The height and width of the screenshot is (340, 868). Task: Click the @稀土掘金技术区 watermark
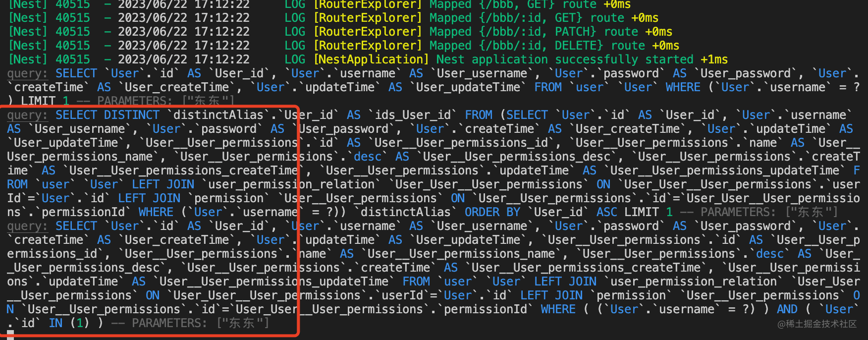816,324
